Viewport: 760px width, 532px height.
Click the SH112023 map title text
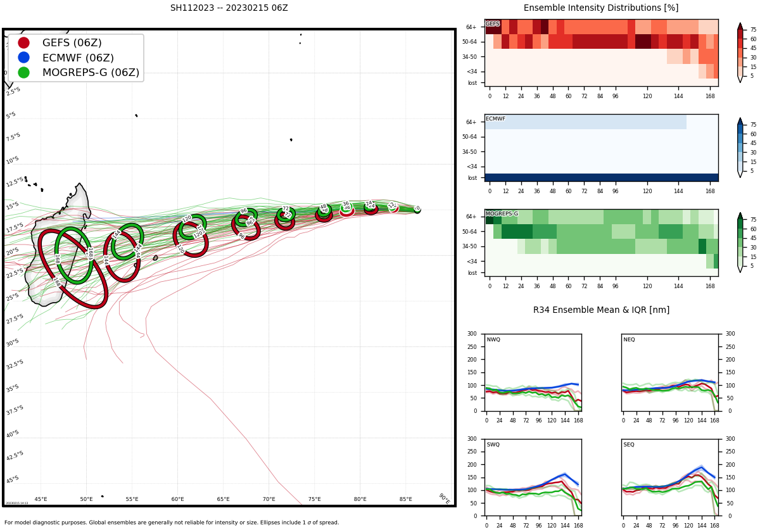pos(229,8)
